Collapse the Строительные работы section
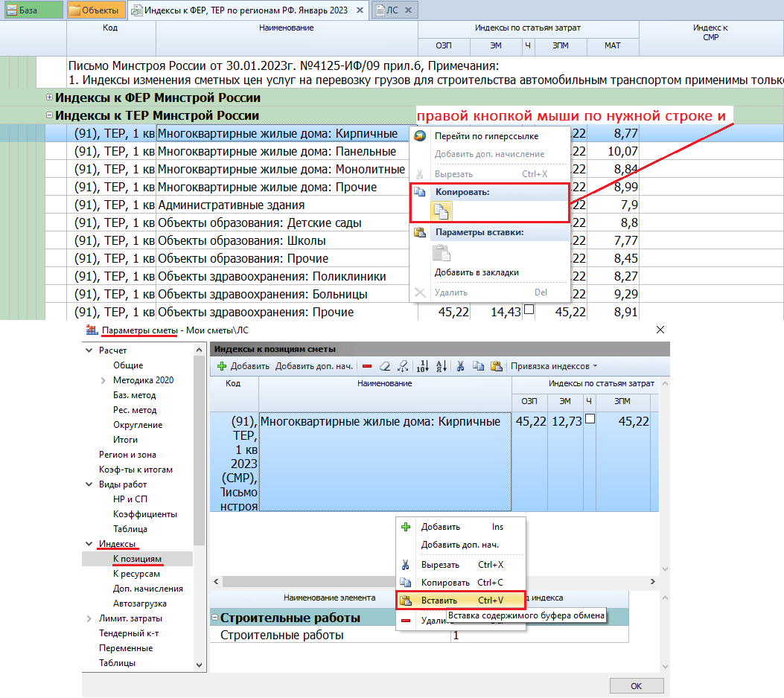Viewport: 784px width, 698px height. click(x=214, y=618)
